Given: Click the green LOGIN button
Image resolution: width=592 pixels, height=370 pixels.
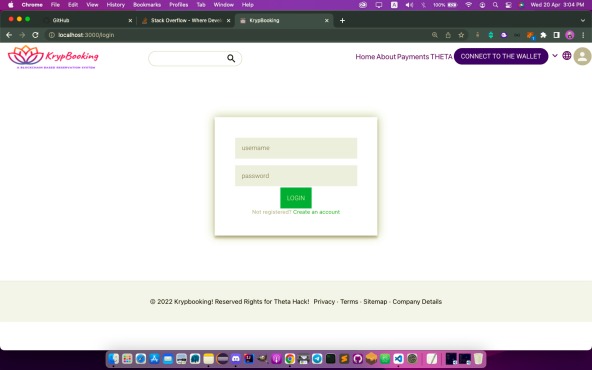Looking at the screenshot, I should click(x=296, y=198).
